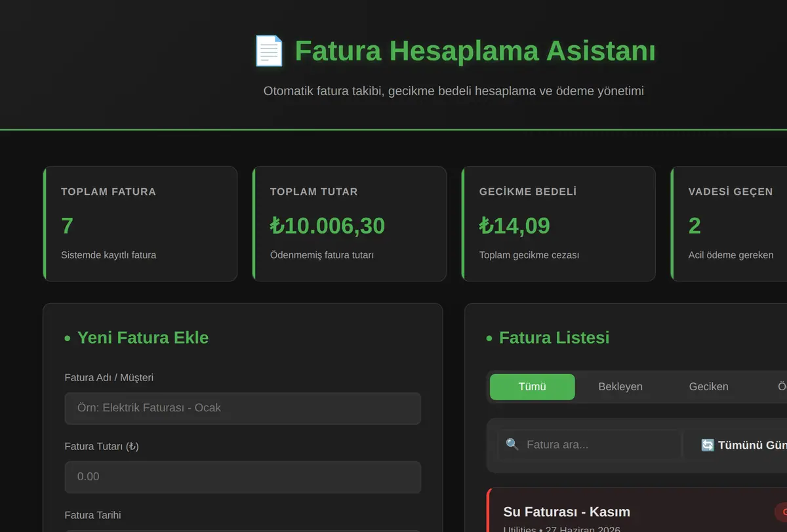Image resolution: width=787 pixels, height=532 pixels.
Task: Click the Fatura ara search input
Action: click(589, 445)
